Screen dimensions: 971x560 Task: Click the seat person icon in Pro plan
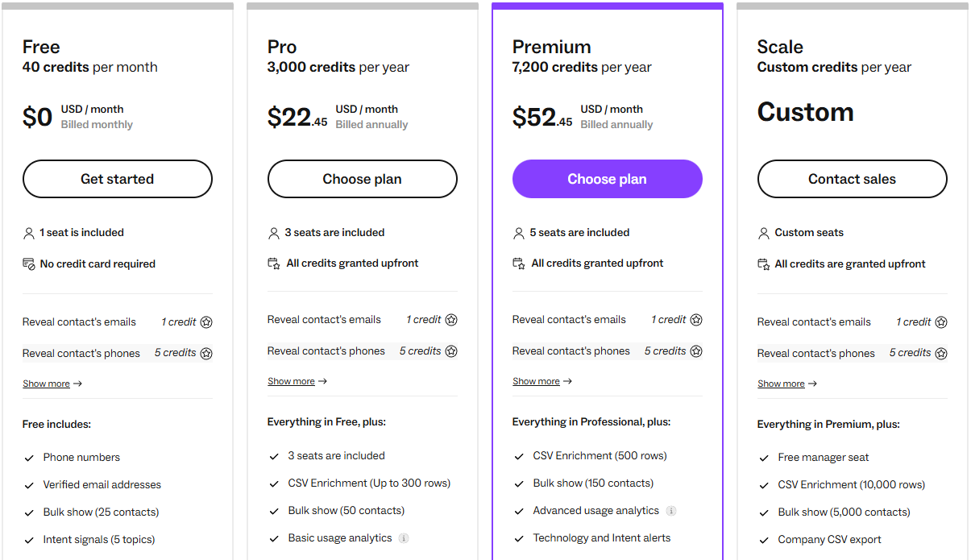[274, 233]
